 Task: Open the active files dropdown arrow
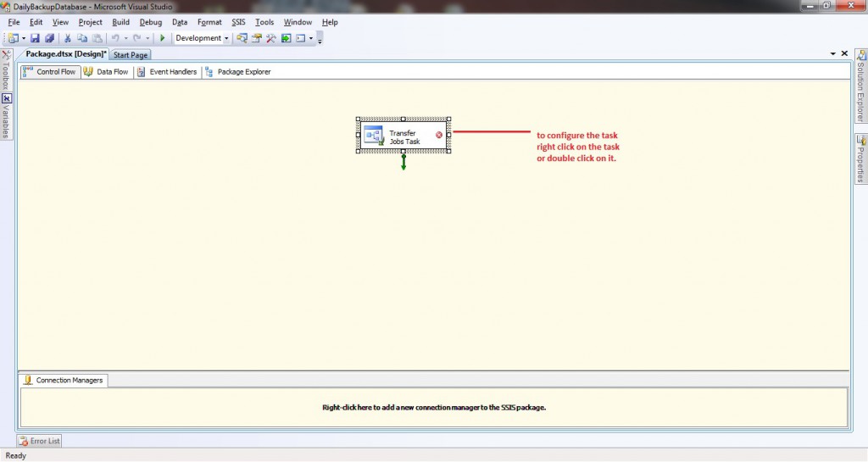[x=834, y=54]
